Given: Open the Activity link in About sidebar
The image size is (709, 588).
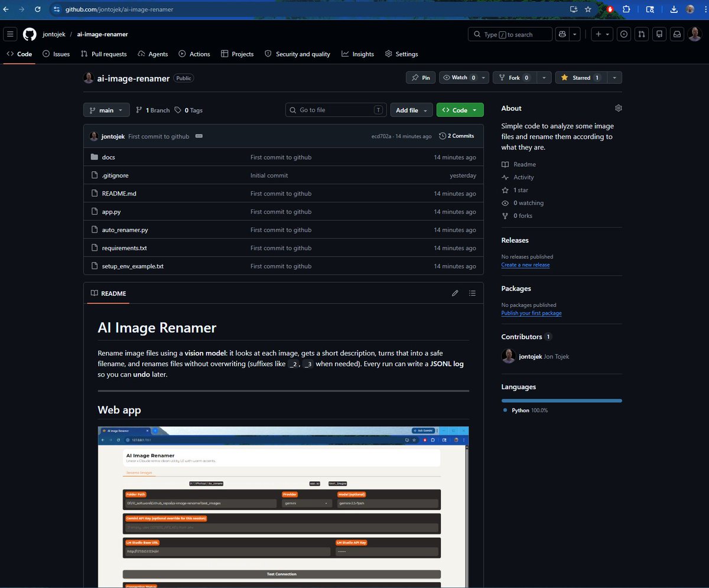Looking at the screenshot, I should pyautogui.click(x=518, y=177).
